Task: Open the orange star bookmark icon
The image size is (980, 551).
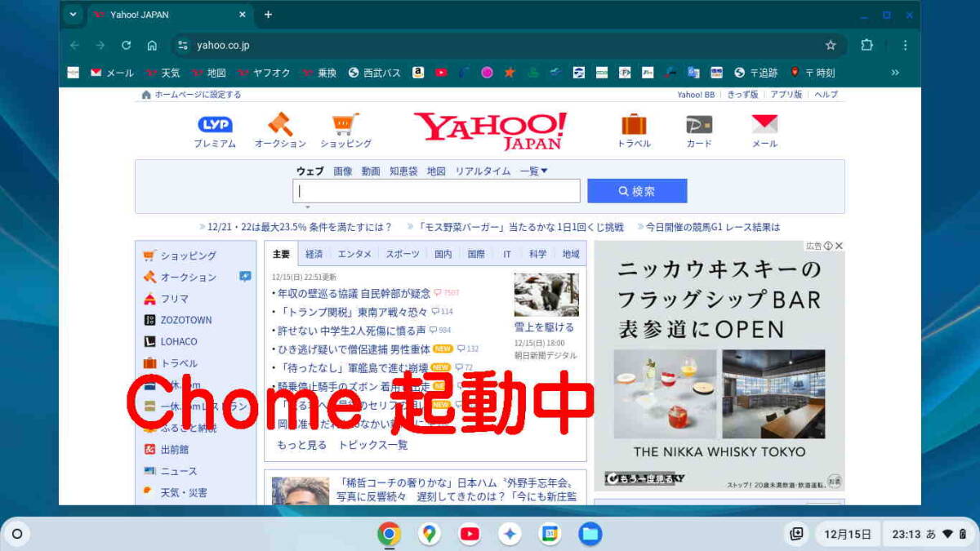Action: pos(510,73)
